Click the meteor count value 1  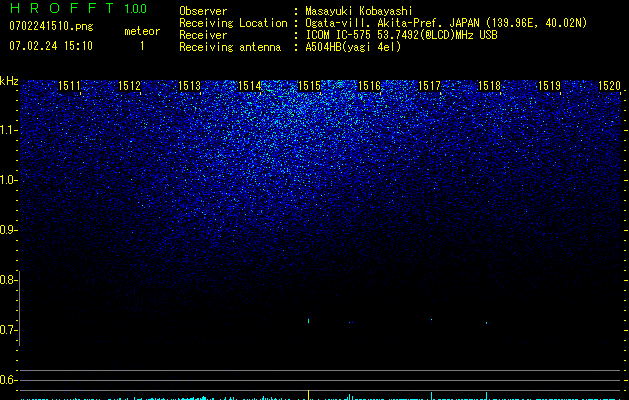tap(142, 46)
